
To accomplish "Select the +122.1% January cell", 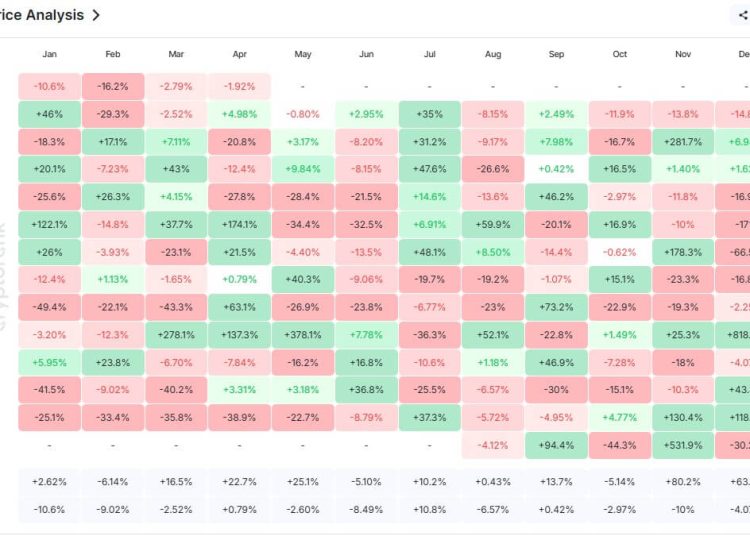I will tap(49, 224).
